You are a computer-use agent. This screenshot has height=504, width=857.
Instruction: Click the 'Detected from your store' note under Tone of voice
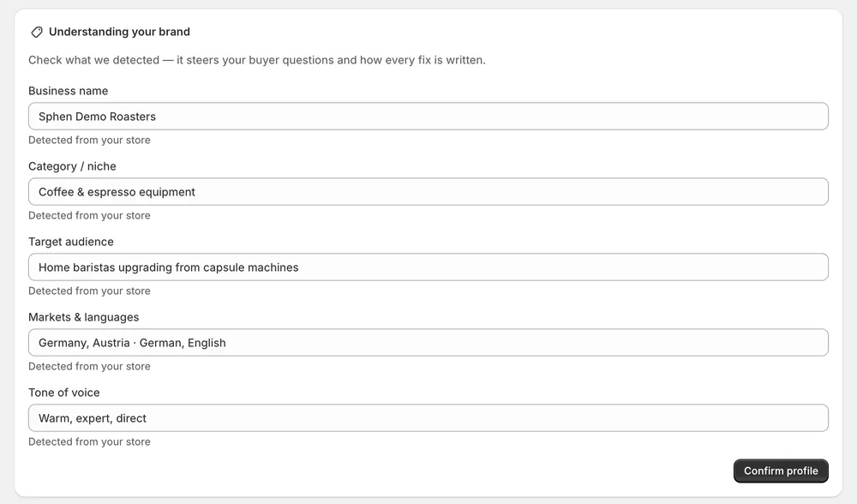pos(89,441)
